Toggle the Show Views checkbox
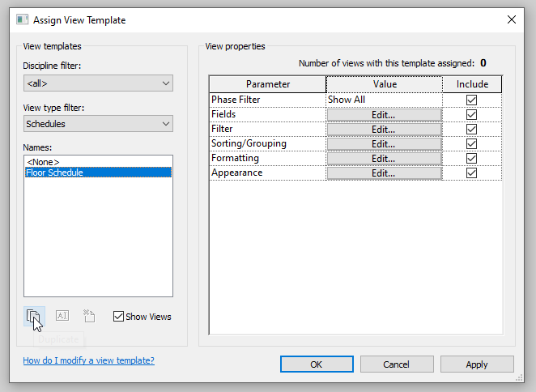This screenshot has height=392, width=536. pos(119,317)
